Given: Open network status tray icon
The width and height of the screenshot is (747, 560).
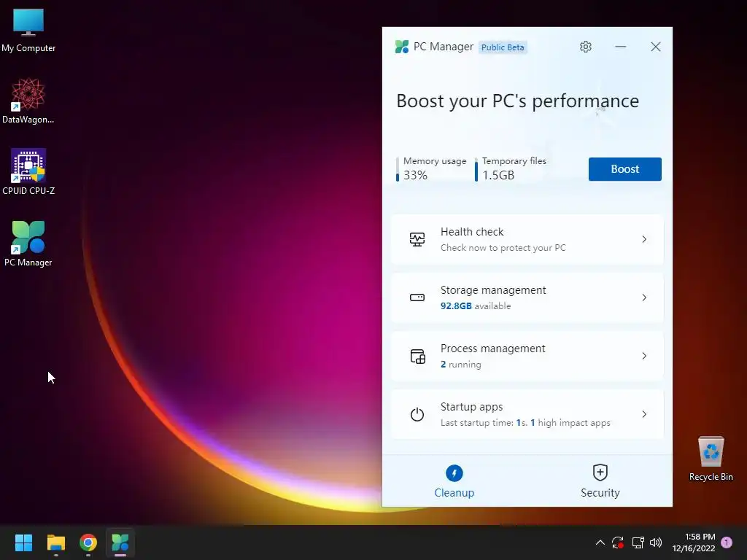Looking at the screenshot, I should 638,542.
